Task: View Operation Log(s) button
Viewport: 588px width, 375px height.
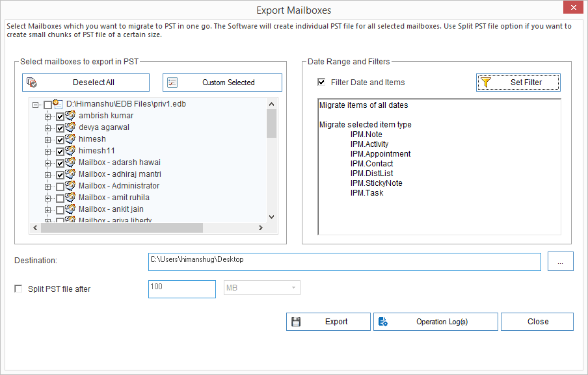Action: pos(436,322)
